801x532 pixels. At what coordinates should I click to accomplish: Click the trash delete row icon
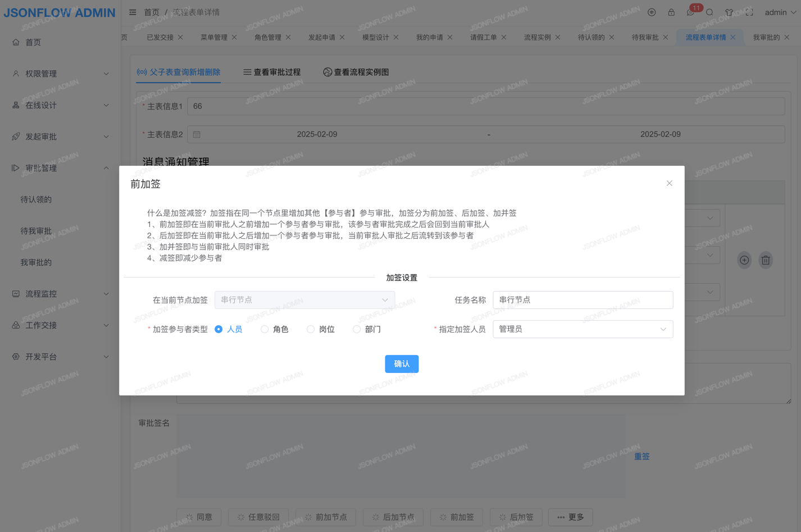[766, 260]
